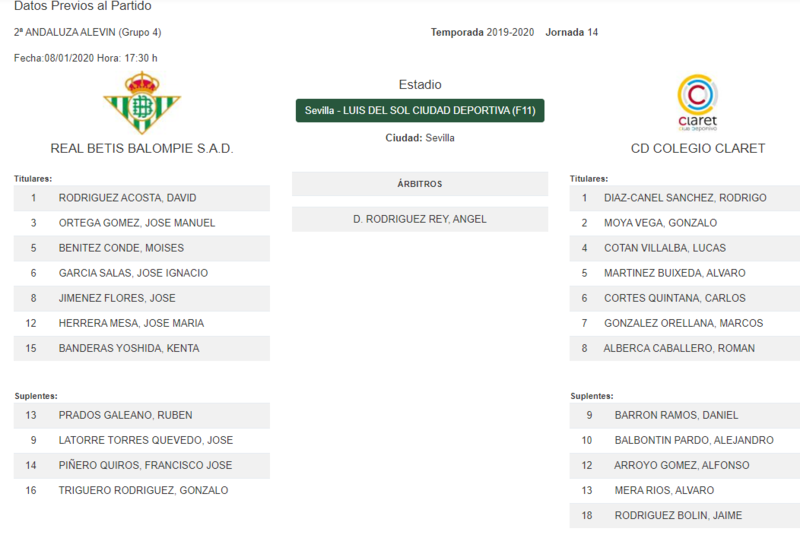The height and width of the screenshot is (557, 800).
Task: Open CD COLEGIO CLARET team name
Action: pyautogui.click(x=697, y=148)
